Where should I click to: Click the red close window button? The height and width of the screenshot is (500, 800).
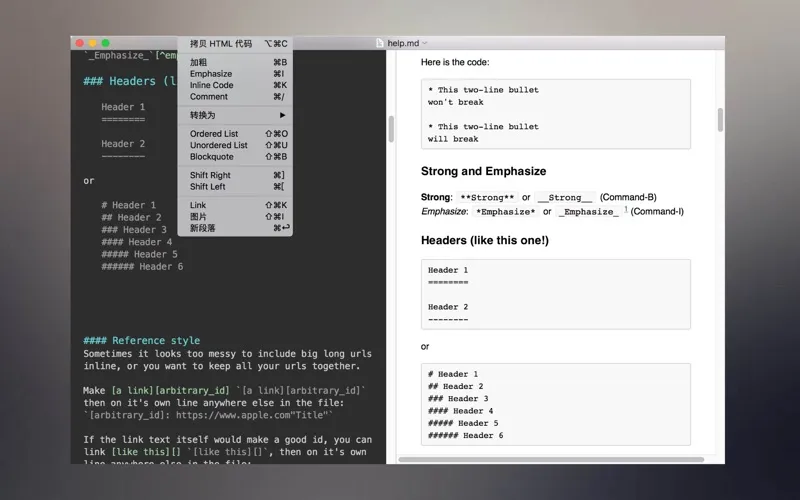[80, 43]
